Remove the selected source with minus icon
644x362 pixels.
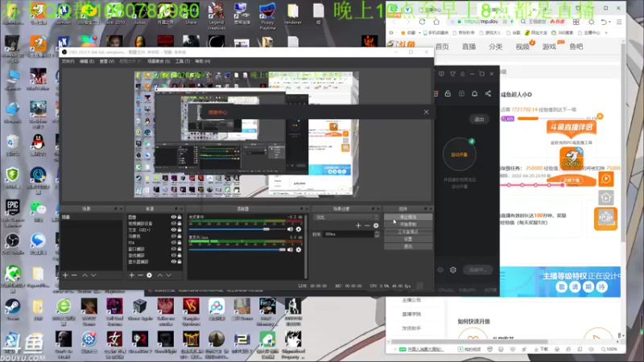[x=140, y=275]
